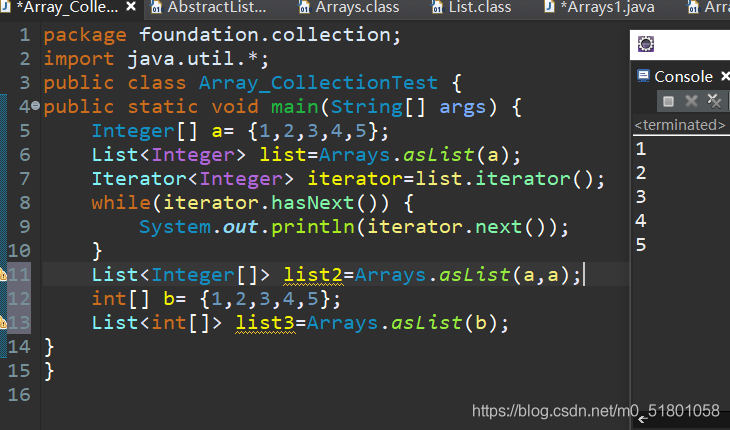Remove all terminated launches with double-X icon
This screenshot has height=430, width=730.
click(x=714, y=101)
